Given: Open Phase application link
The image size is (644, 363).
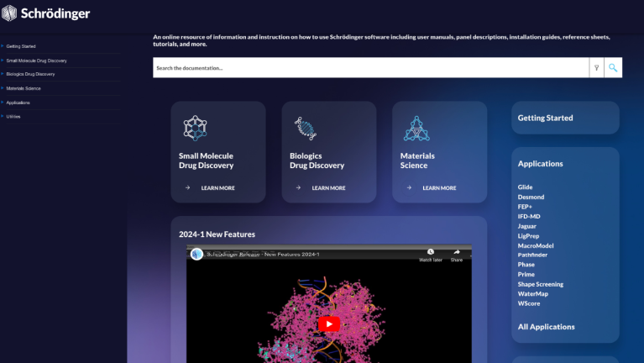Looking at the screenshot, I should [526, 265].
